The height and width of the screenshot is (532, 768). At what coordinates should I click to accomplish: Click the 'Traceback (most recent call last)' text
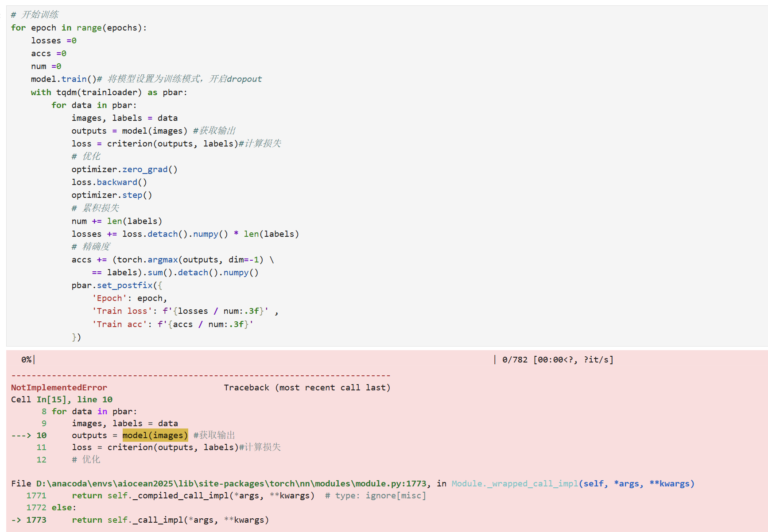click(307, 388)
